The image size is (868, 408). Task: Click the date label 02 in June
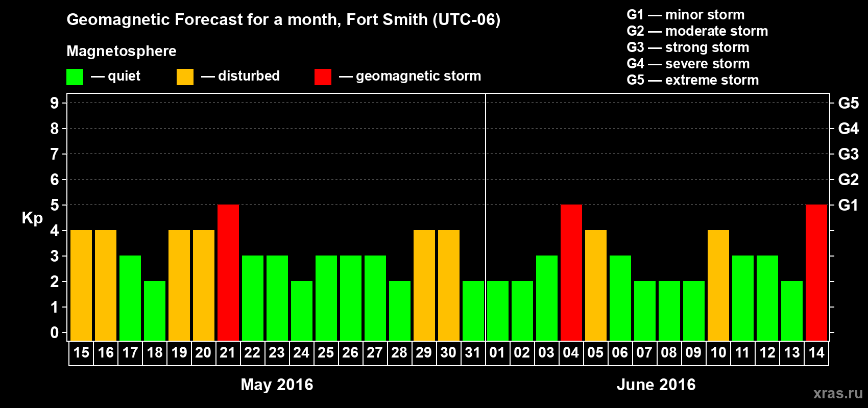522,353
